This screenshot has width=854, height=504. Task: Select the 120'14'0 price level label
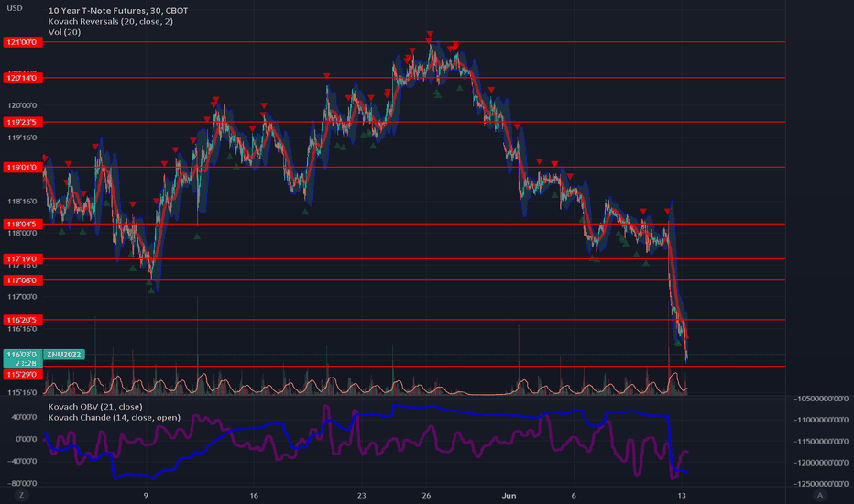pyautogui.click(x=23, y=78)
